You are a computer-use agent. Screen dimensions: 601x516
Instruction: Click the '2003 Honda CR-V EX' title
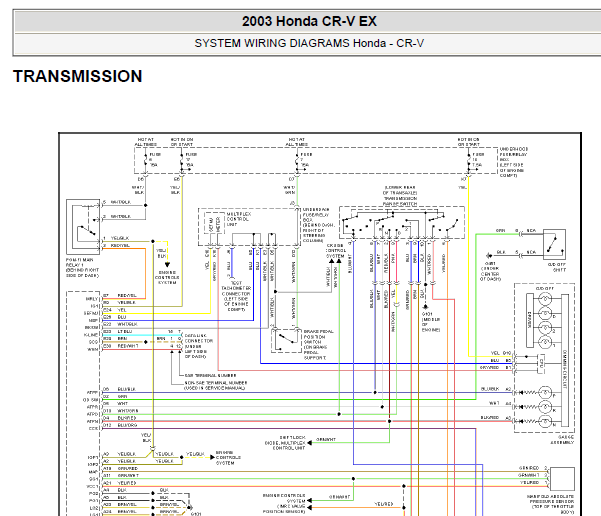pyautogui.click(x=309, y=21)
